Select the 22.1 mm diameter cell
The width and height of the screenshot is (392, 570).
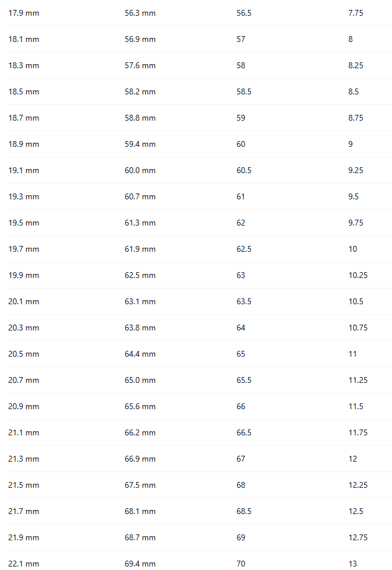(24, 564)
